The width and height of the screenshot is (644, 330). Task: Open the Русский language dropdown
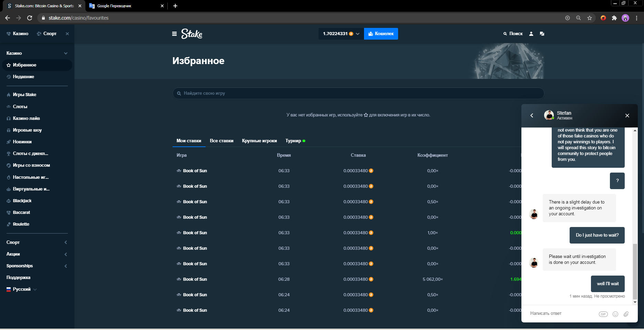(22, 289)
